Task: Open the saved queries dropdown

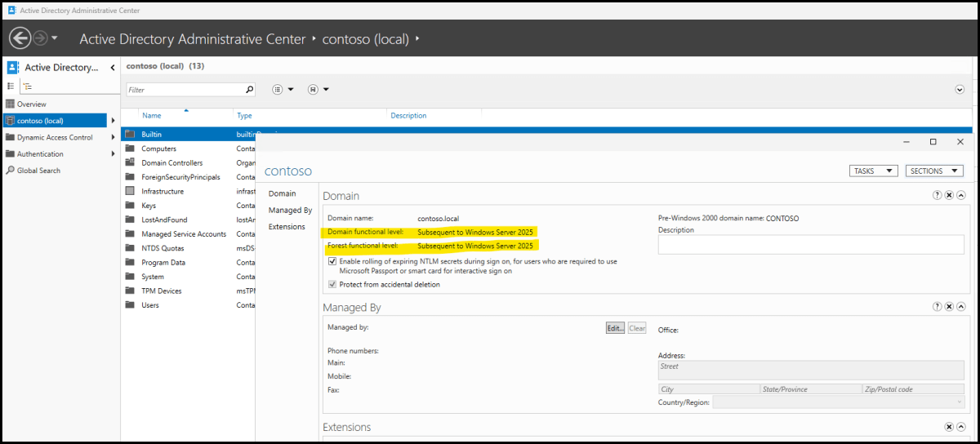Action: point(318,90)
